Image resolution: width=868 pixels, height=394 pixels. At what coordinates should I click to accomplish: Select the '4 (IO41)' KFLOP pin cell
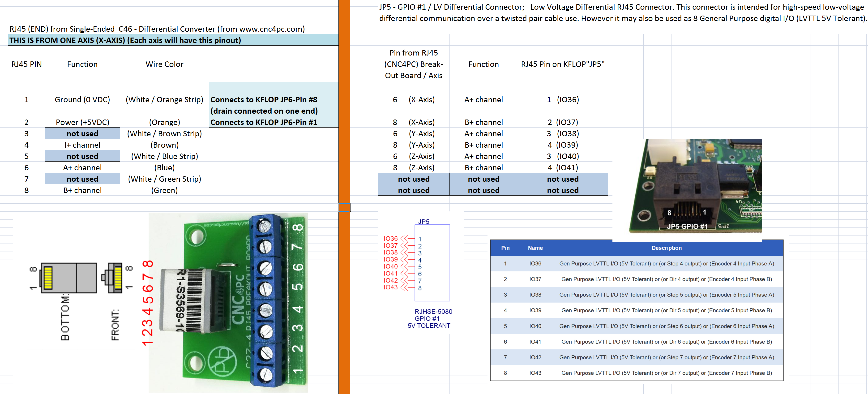point(563,167)
